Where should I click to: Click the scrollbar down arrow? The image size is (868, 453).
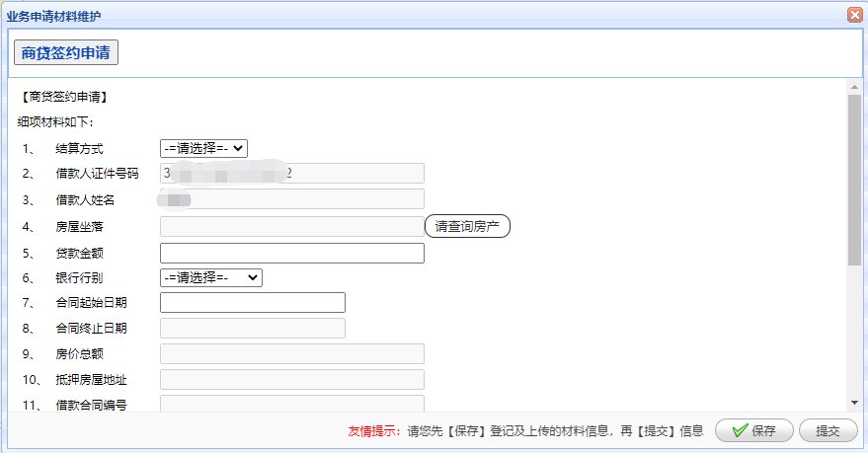(853, 402)
